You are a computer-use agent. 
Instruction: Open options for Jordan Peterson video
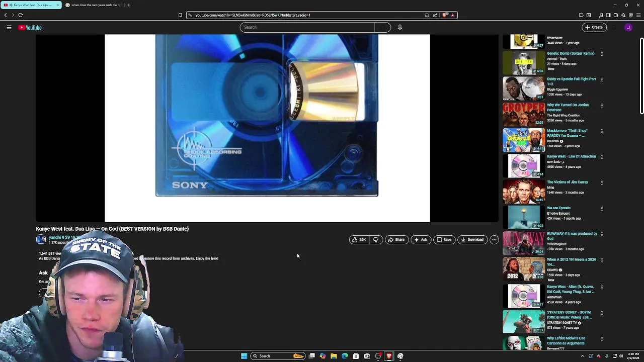click(602, 106)
